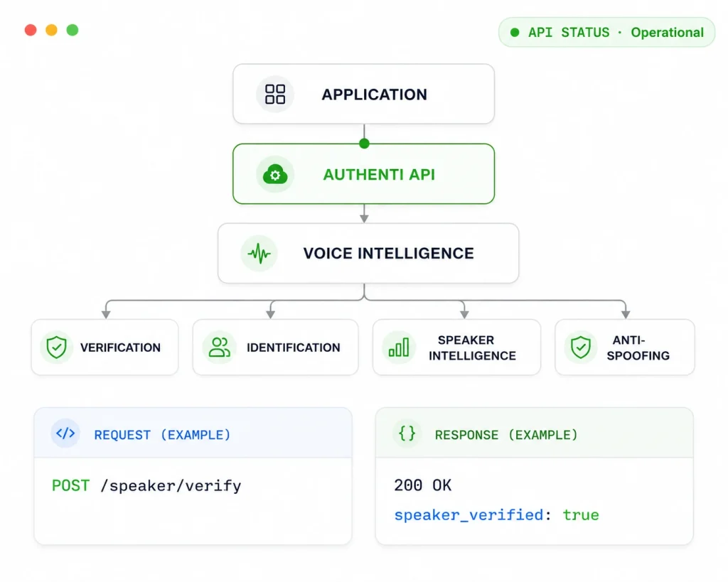This screenshot has height=582, width=728.
Task: Select the Voice Intelligence waveform icon
Action: pos(259,254)
